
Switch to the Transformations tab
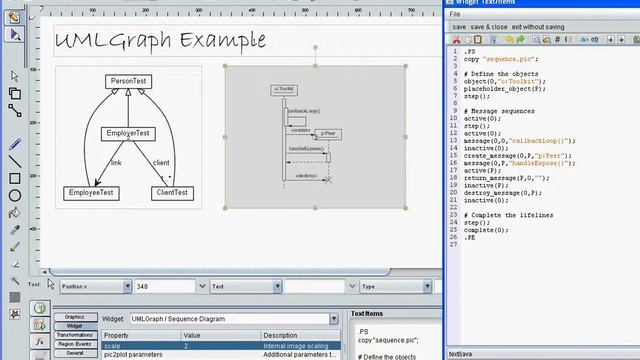pyautogui.click(x=75, y=335)
